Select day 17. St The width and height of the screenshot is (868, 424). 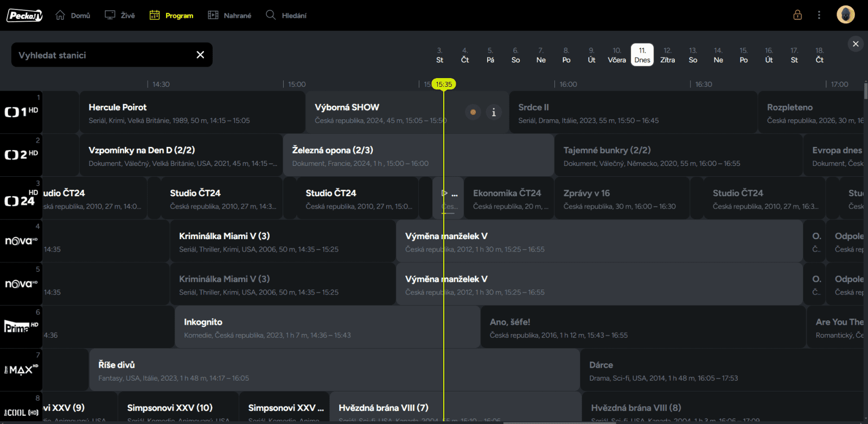794,55
